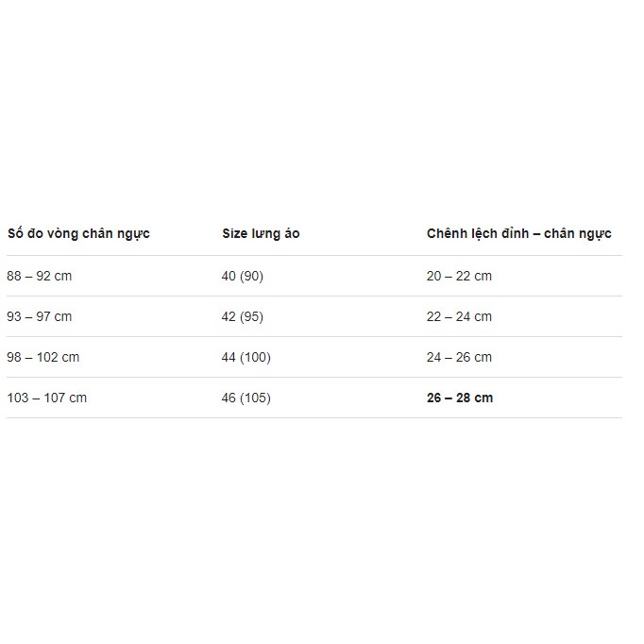Pick the "42 (95)" size cell

click(243, 316)
